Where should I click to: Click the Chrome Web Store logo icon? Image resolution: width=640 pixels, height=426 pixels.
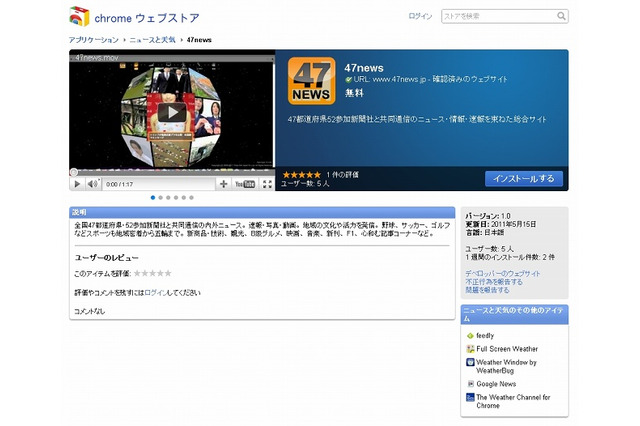point(79,16)
